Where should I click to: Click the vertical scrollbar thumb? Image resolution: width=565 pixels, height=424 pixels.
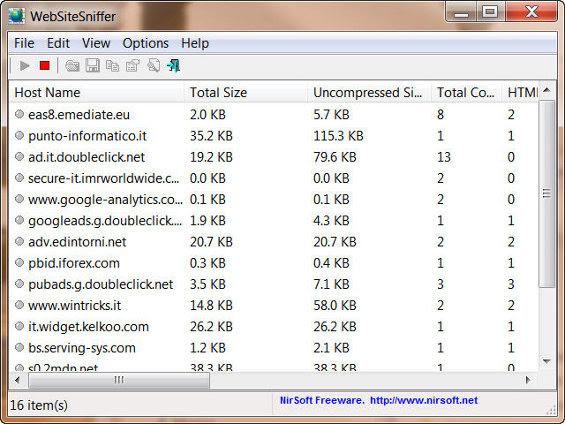547,194
